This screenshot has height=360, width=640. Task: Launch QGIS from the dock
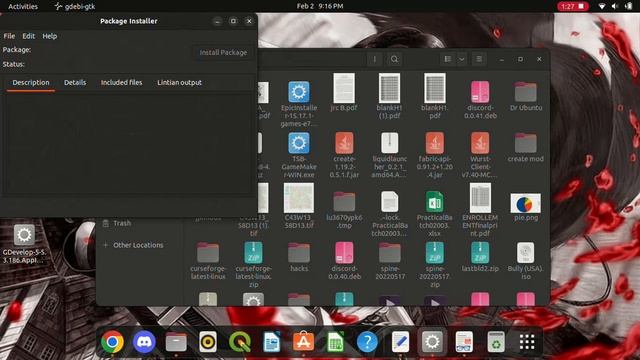[x=240, y=342]
